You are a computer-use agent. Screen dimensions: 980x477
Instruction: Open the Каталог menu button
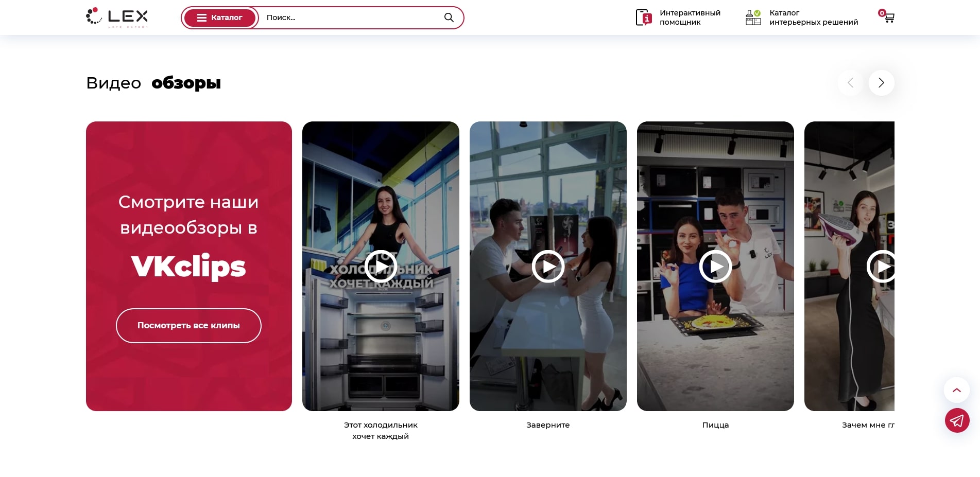click(220, 17)
